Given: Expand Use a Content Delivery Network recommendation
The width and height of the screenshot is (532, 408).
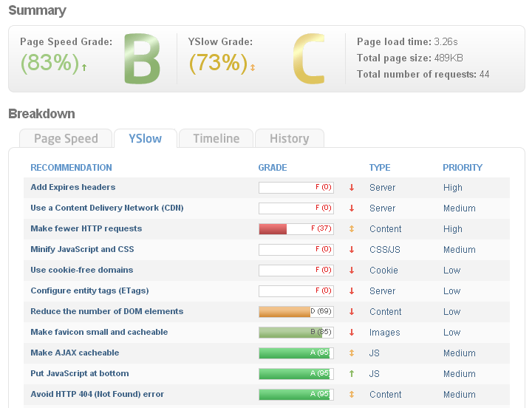Looking at the screenshot, I should point(106,208).
